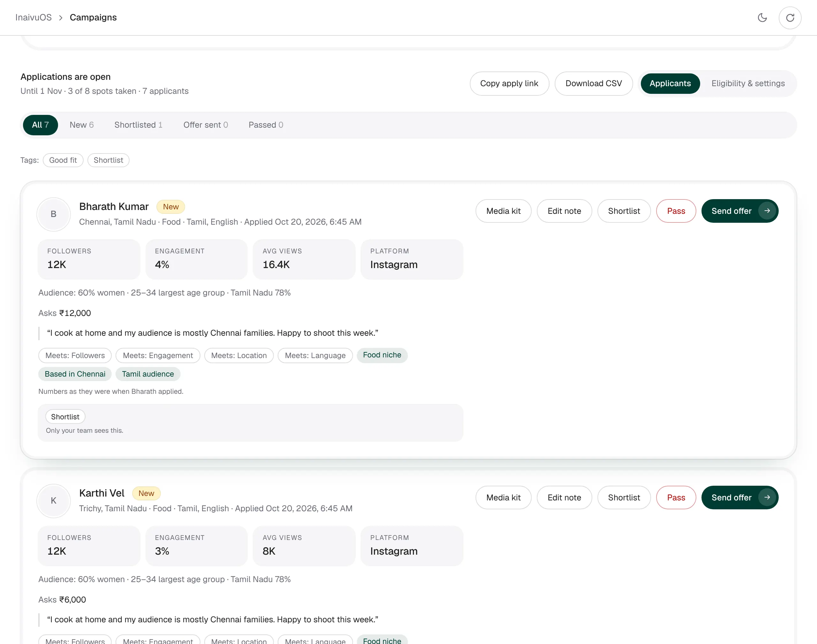Click arrow icon in Karthi's Send offer

point(767,497)
